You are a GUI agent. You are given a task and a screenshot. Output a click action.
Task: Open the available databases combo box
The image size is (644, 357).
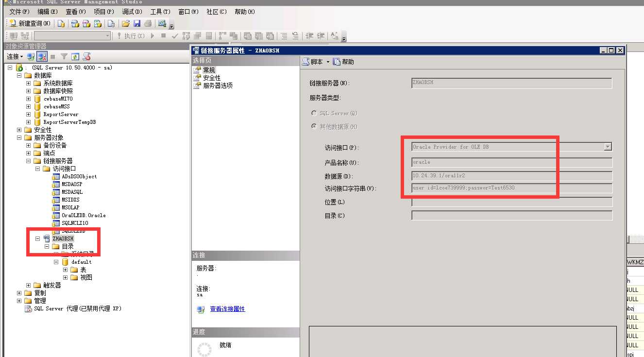(72, 36)
